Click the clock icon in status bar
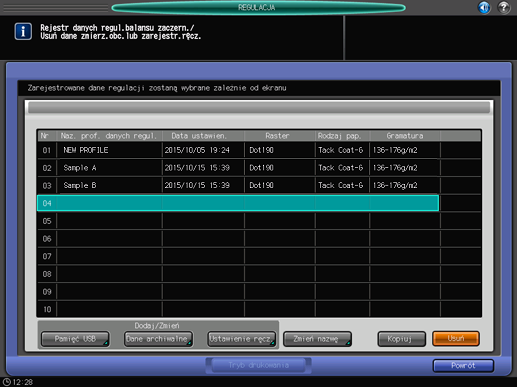The height and width of the screenshot is (387, 517). (x=7, y=382)
